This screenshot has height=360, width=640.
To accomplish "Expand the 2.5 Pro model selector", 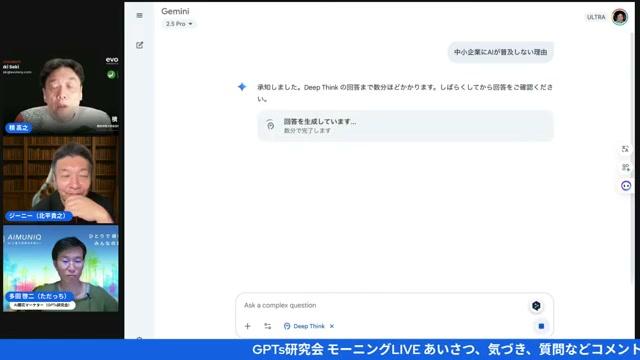I will click(179, 24).
